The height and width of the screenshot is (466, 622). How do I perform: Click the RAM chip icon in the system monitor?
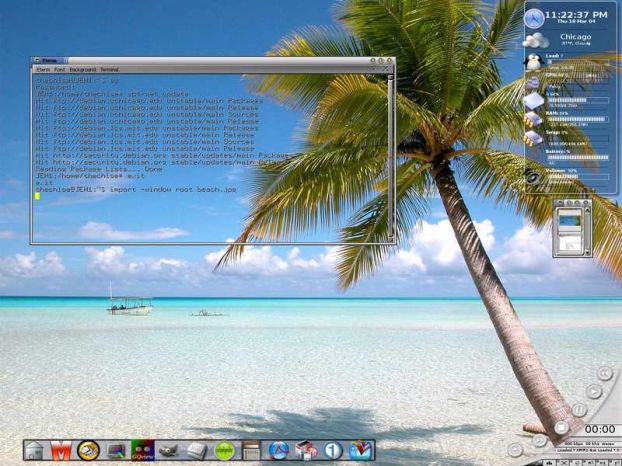coord(533,119)
